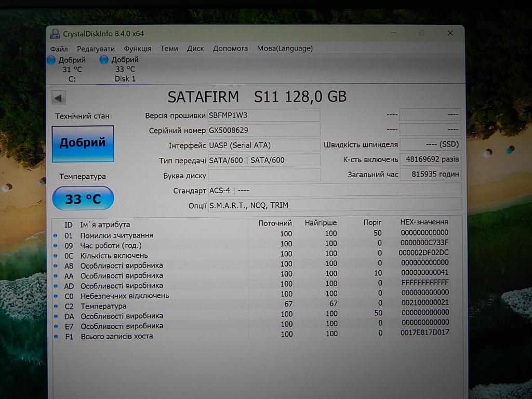This screenshot has width=532, height=399.
Task: Click the Поріг column header
Action: click(x=372, y=222)
